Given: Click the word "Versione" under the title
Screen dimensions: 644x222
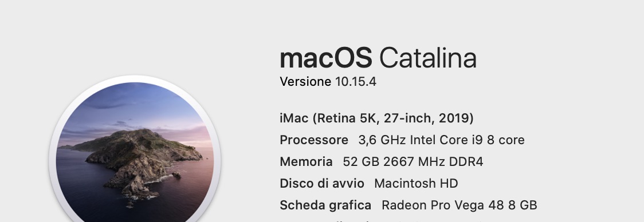Looking at the screenshot, I should click(x=305, y=82).
